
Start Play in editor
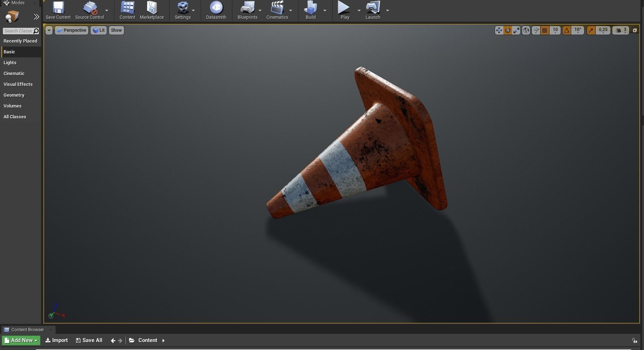click(345, 10)
